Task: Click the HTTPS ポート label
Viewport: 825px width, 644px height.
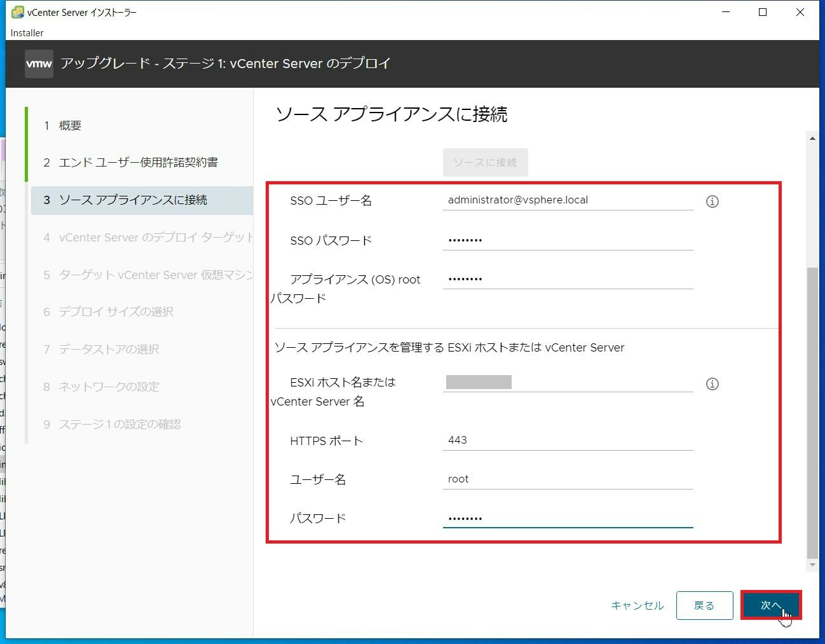Action: [327, 441]
